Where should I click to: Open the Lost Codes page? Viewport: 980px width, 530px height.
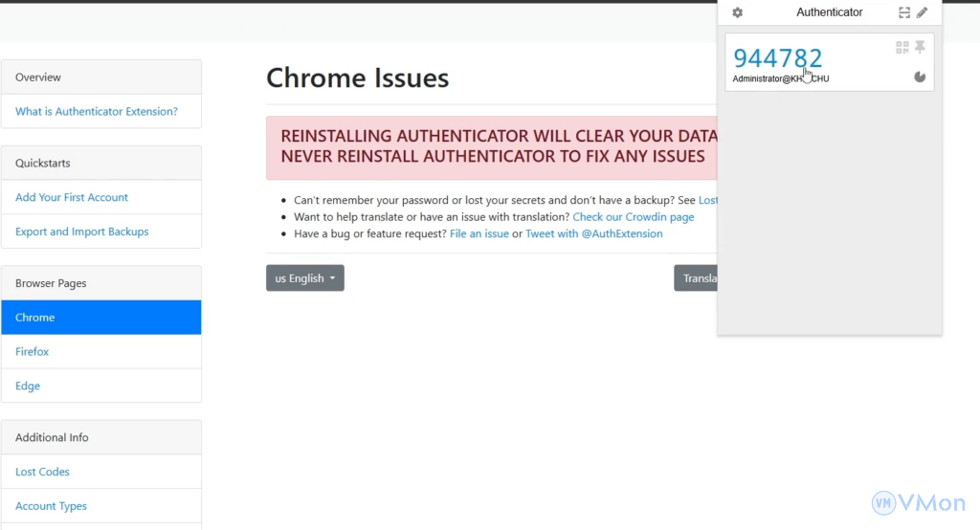pyautogui.click(x=42, y=473)
